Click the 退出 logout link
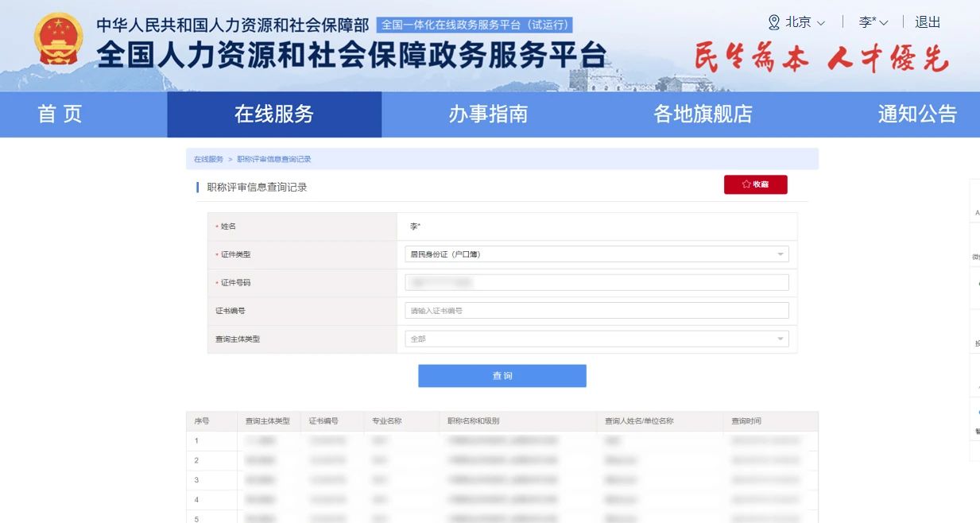 click(x=928, y=22)
